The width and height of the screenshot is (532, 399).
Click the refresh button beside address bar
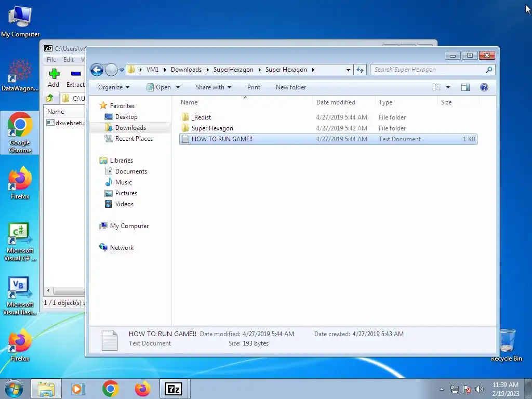(x=360, y=70)
